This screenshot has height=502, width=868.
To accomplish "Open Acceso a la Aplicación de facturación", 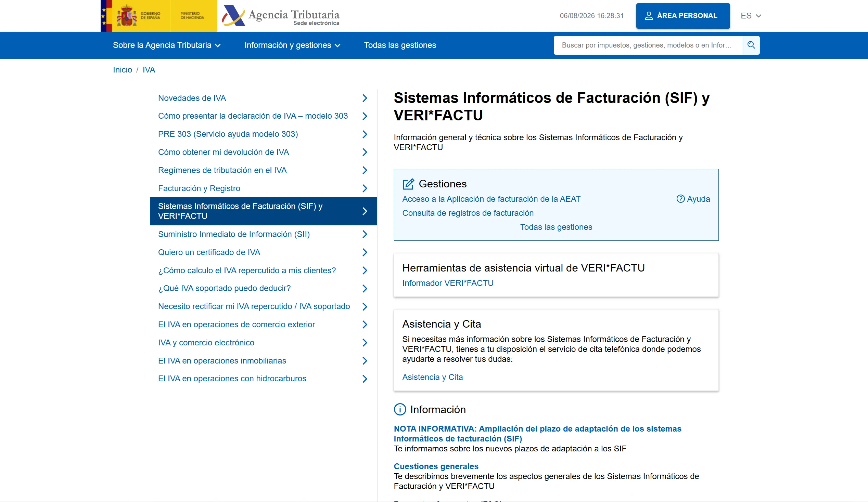I will (x=491, y=199).
